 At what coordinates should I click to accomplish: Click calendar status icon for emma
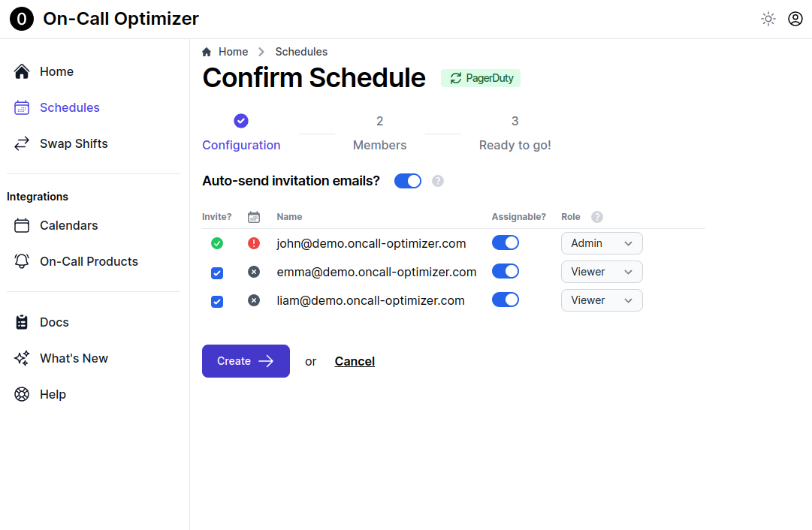coord(254,272)
